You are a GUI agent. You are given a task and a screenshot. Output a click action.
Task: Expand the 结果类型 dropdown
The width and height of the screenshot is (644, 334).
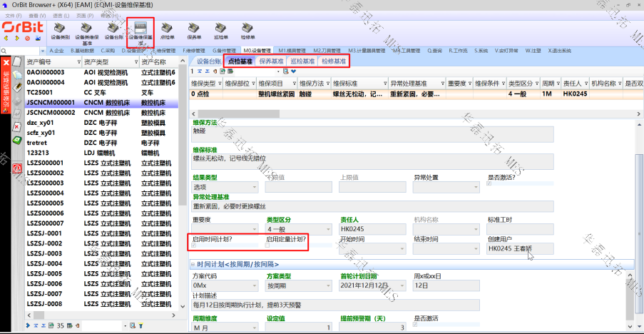click(255, 187)
